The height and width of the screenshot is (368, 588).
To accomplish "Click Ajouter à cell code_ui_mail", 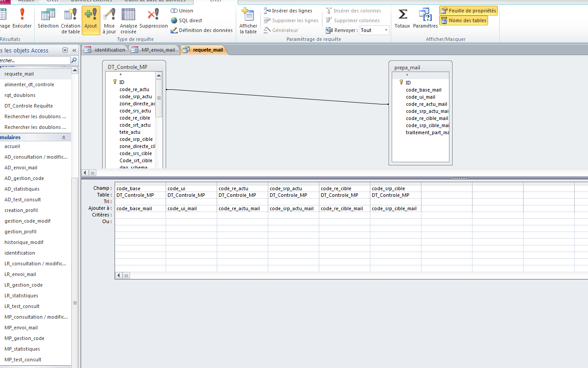I will [x=191, y=208].
